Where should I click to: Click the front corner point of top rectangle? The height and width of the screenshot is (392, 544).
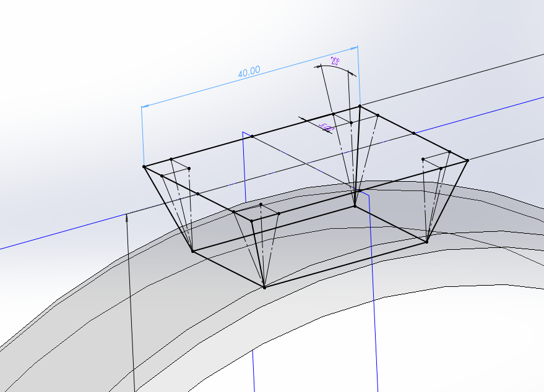coord(252,219)
